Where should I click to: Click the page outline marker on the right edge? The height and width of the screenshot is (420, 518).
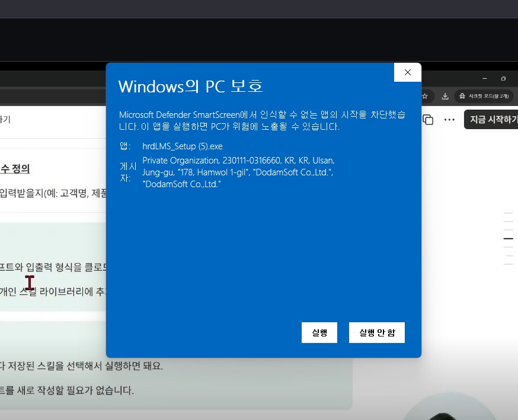508,238
